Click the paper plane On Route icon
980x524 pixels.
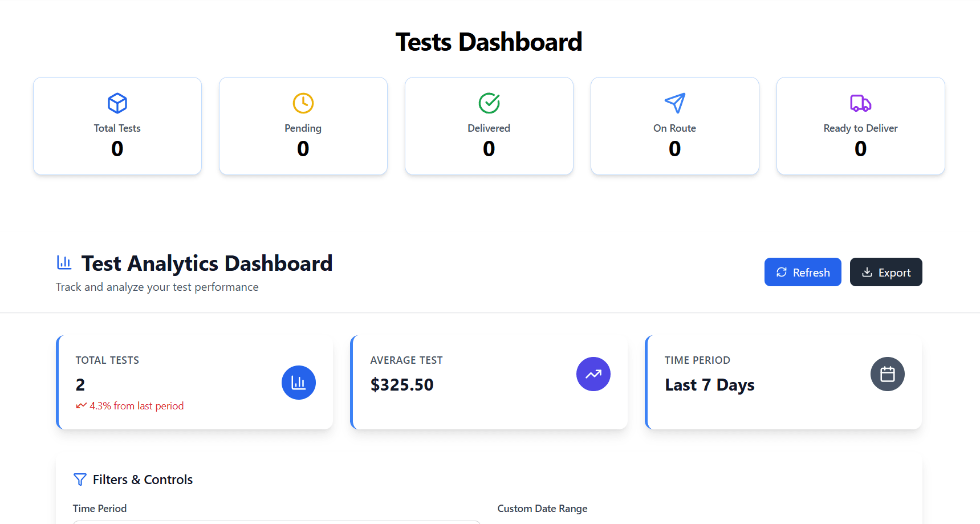675,103
